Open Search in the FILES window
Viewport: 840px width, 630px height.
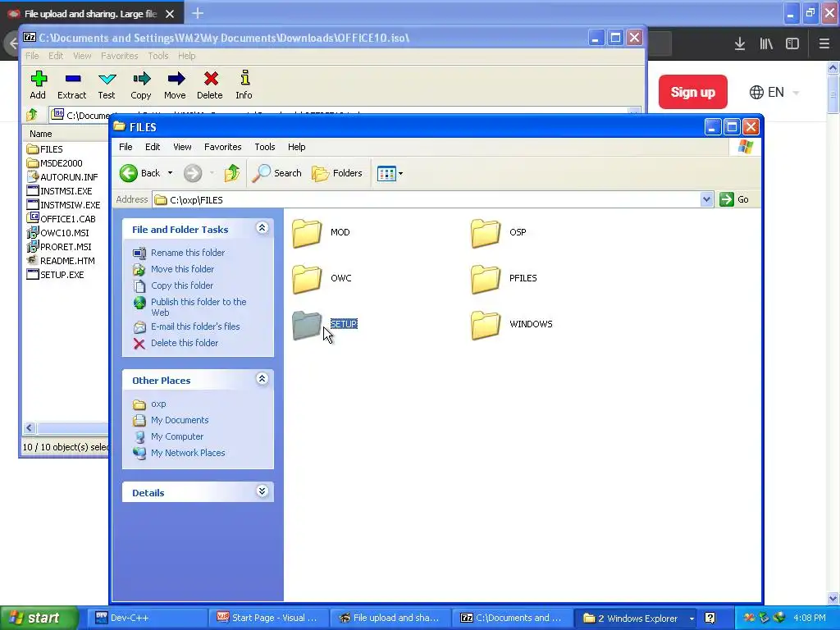click(x=276, y=173)
